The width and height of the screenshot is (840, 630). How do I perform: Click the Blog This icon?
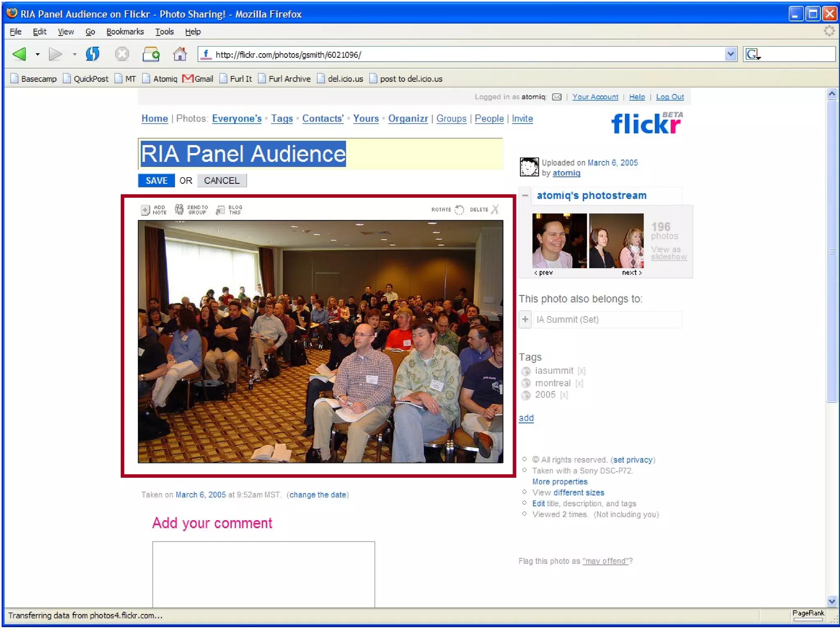tap(221, 210)
